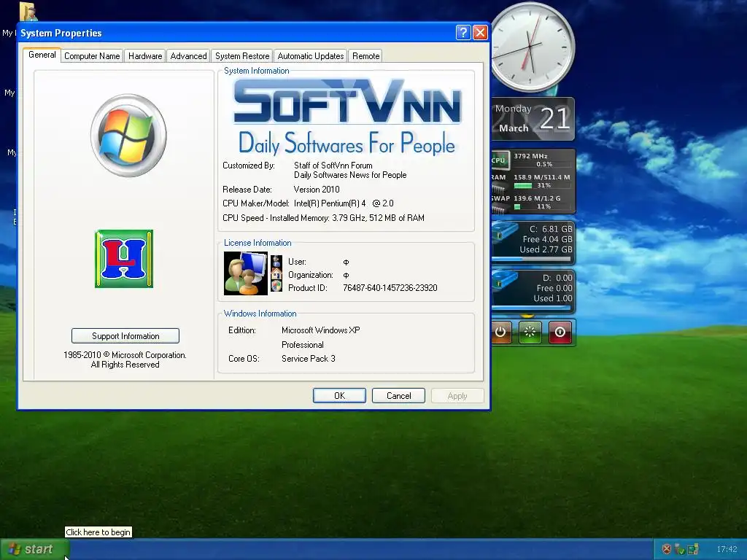Click the 'Microsoft Windows XP' edition text
Screen dimensions: 747x560
[321, 330]
